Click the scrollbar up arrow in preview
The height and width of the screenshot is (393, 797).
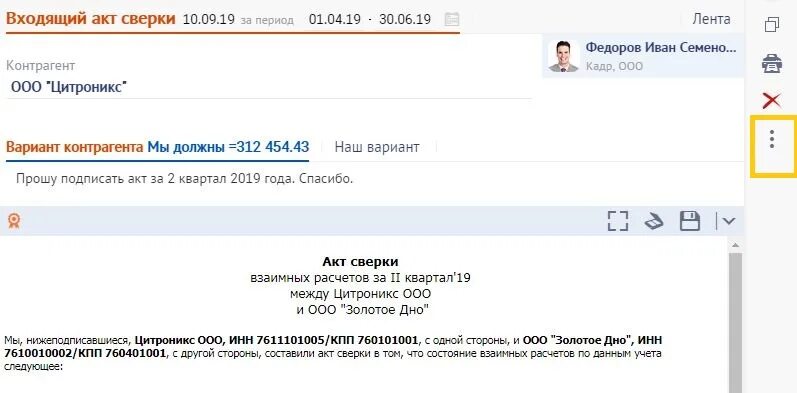click(735, 245)
